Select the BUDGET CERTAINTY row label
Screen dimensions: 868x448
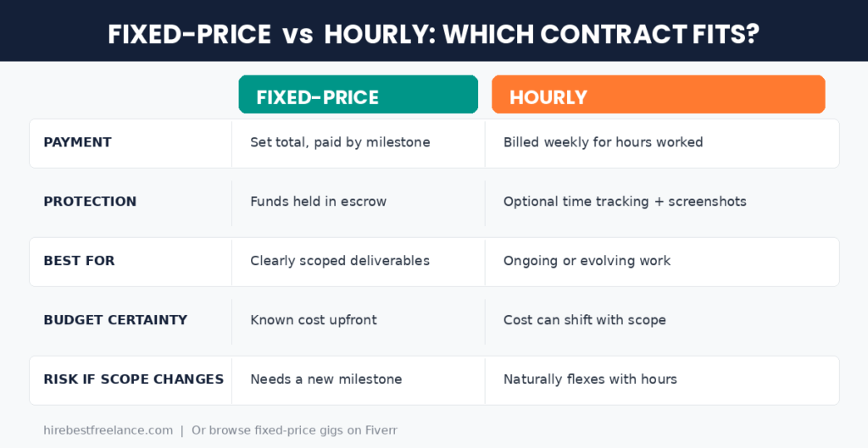[115, 319]
